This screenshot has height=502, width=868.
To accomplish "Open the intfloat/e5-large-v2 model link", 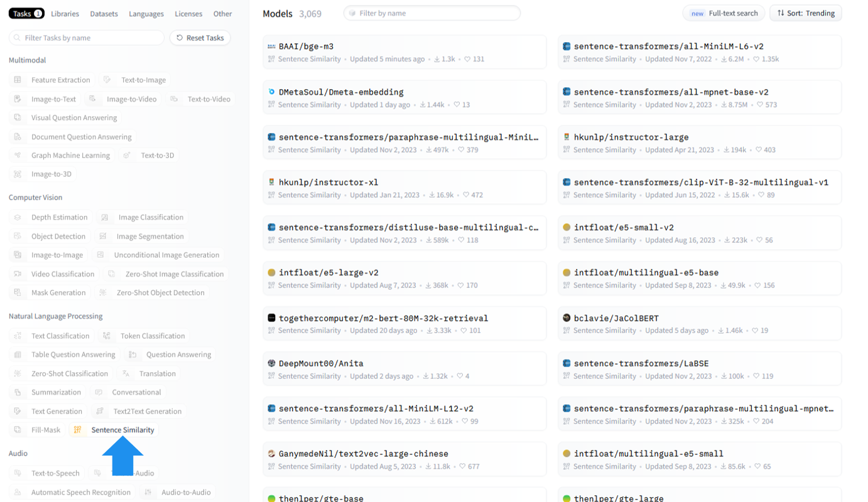I will coord(328,273).
